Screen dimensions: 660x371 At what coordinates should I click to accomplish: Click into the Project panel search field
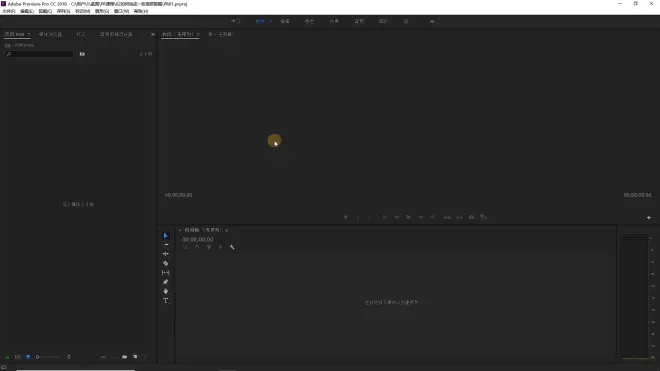pos(39,54)
